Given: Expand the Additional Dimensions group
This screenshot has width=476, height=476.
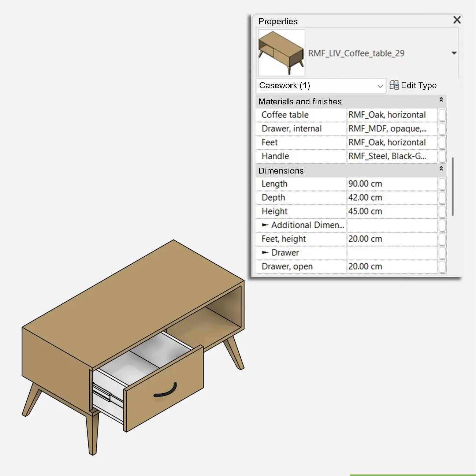Looking at the screenshot, I should (x=266, y=225).
